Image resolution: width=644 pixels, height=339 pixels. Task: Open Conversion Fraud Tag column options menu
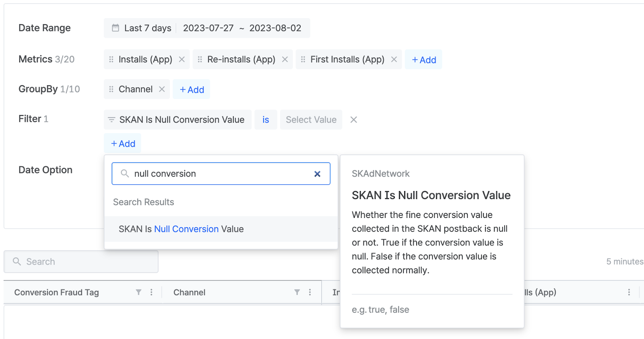click(151, 292)
